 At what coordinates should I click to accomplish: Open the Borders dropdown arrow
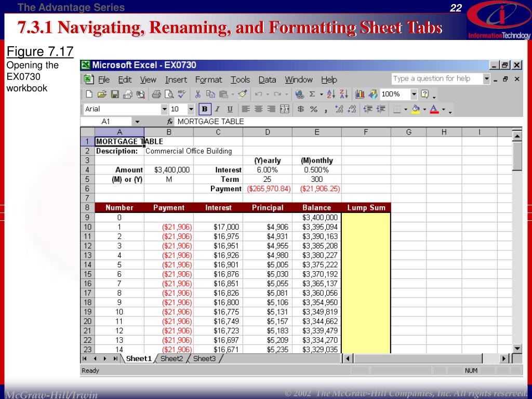tap(406, 109)
